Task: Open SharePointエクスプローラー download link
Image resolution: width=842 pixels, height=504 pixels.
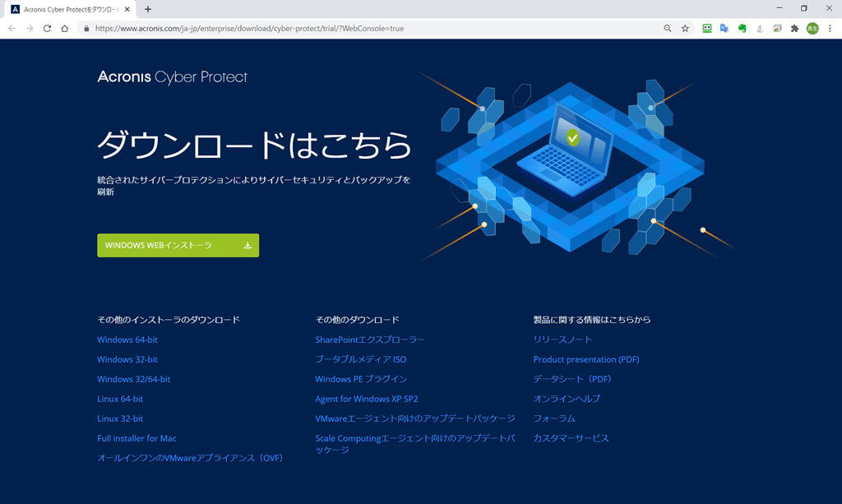Action: click(x=370, y=340)
